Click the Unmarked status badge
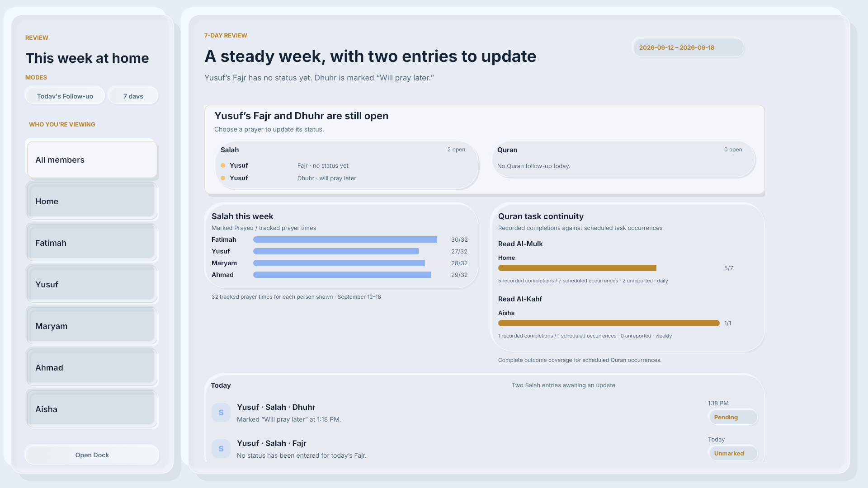The image size is (868, 488). tap(732, 453)
